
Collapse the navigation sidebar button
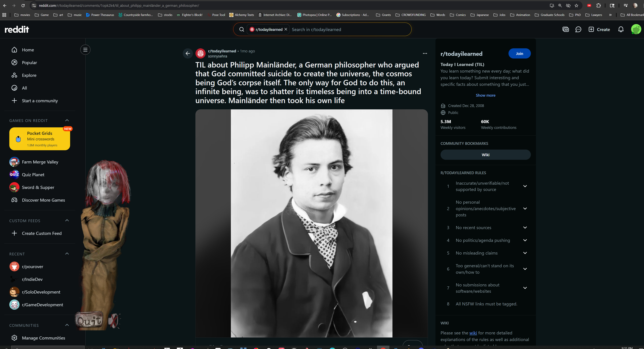pos(85,50)
